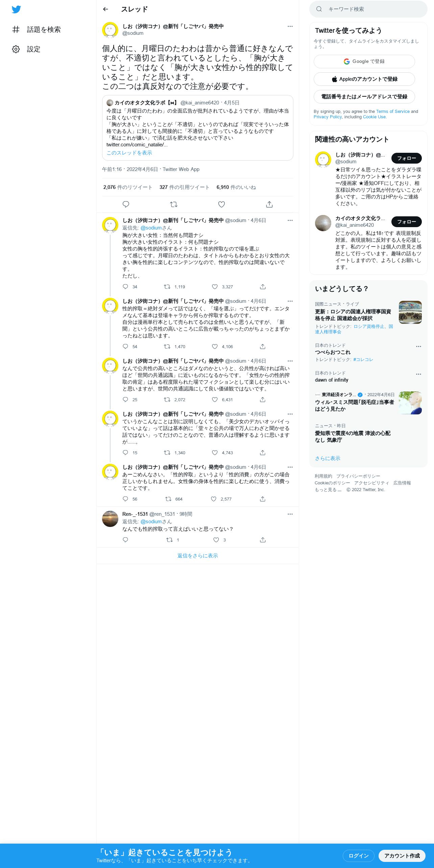Reply to the tweet with 54 replies

tap(125, 346)
